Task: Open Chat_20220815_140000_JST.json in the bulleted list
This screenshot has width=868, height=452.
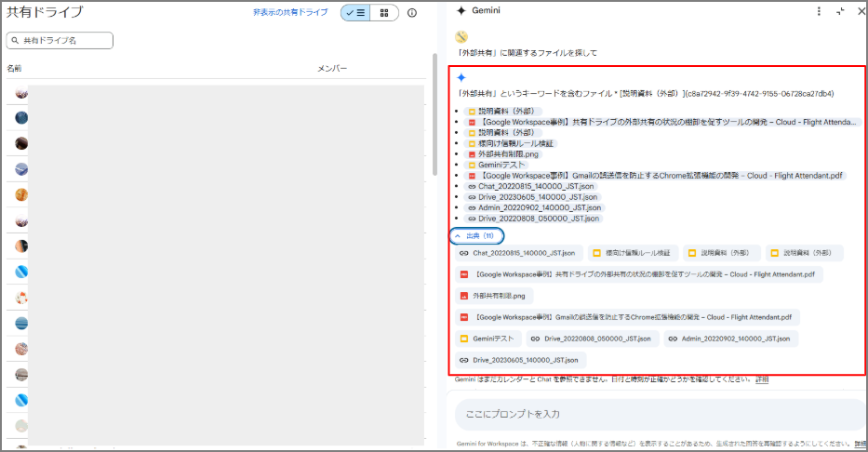Action: (530, 186)
